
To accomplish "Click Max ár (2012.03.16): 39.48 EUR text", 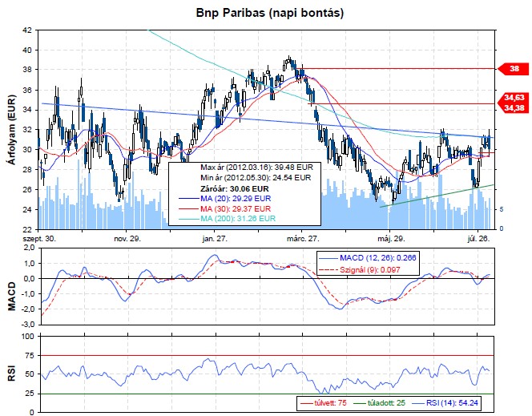I will [x=256, y=168].
